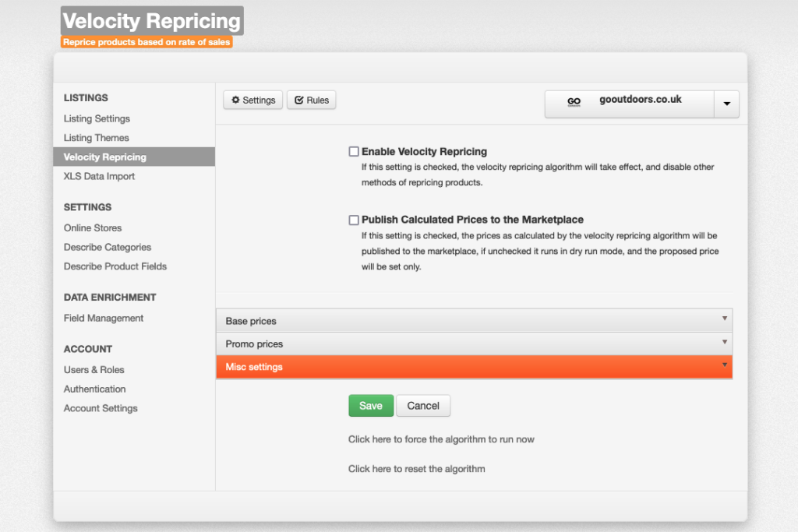Select XLS Data Import menu item
798x532 pixels.
pyautogui.click(x=99, y=177)
